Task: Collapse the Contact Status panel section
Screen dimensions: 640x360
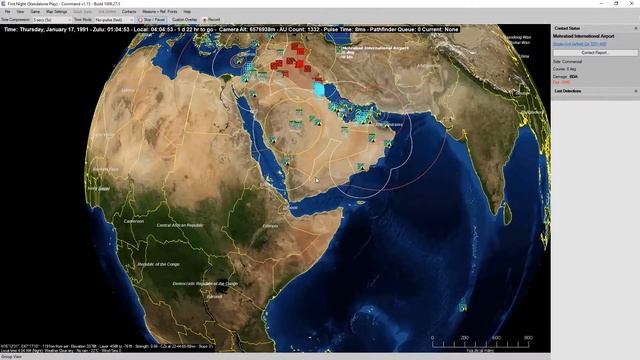Action: point(636,28)
